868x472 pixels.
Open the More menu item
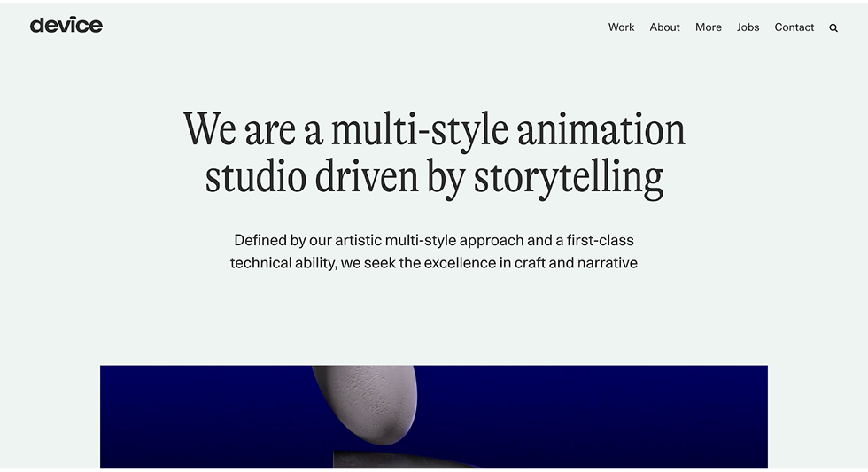708,27
